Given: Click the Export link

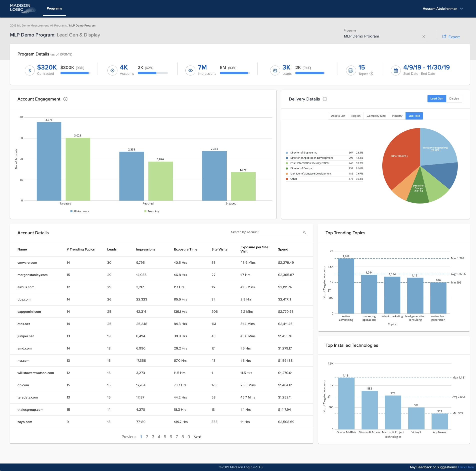Looking at the screenshot, I should [x=454, y=37].
